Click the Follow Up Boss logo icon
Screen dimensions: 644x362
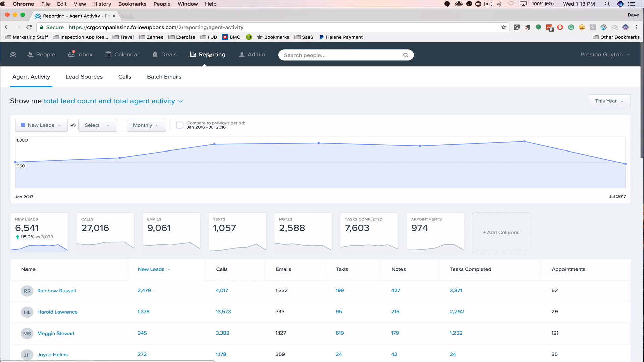[x=13, y=54]
